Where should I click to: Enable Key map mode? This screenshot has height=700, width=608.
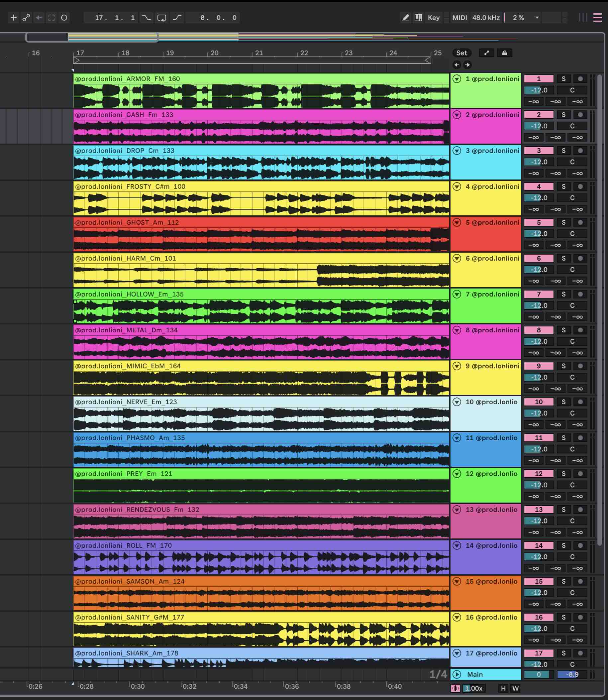click(x=433, y=18)
